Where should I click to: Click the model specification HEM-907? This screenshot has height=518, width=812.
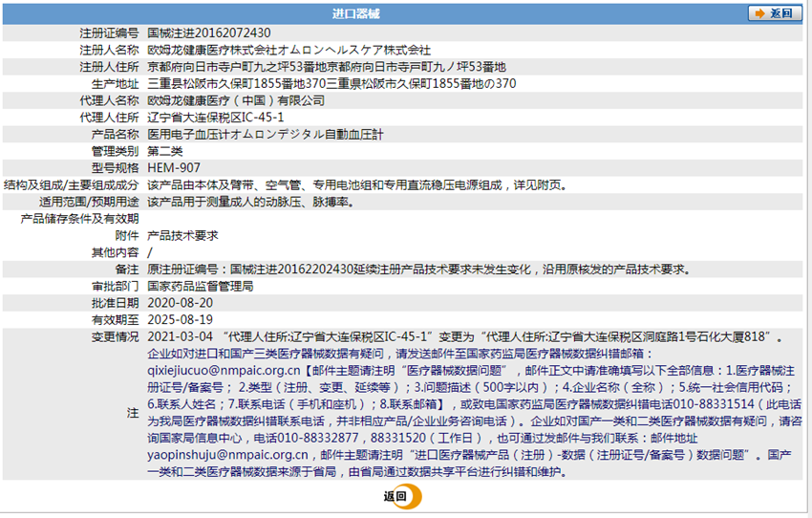point(174,168)
